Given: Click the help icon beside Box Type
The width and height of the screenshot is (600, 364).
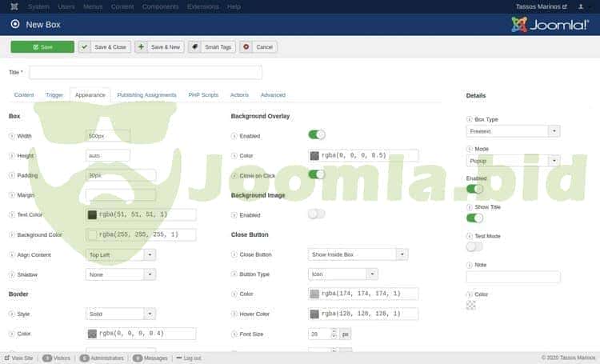Looking at the screenshot, I should 469,119.
